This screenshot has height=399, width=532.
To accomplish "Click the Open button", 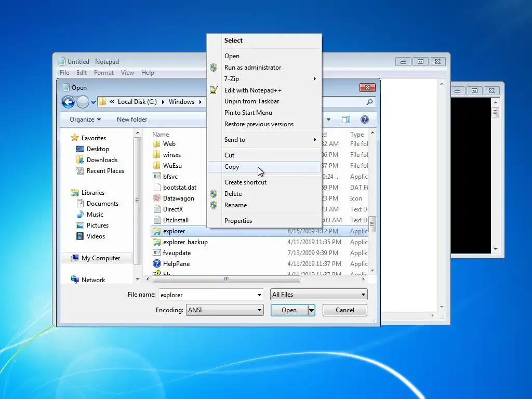I will [289, 310].
